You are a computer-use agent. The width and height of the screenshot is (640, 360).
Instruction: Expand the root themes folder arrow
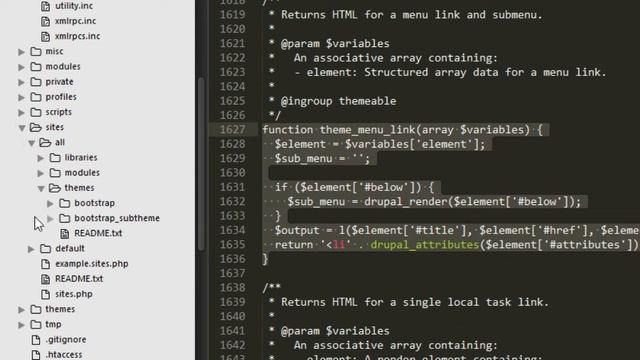click(x=22, y=310)
